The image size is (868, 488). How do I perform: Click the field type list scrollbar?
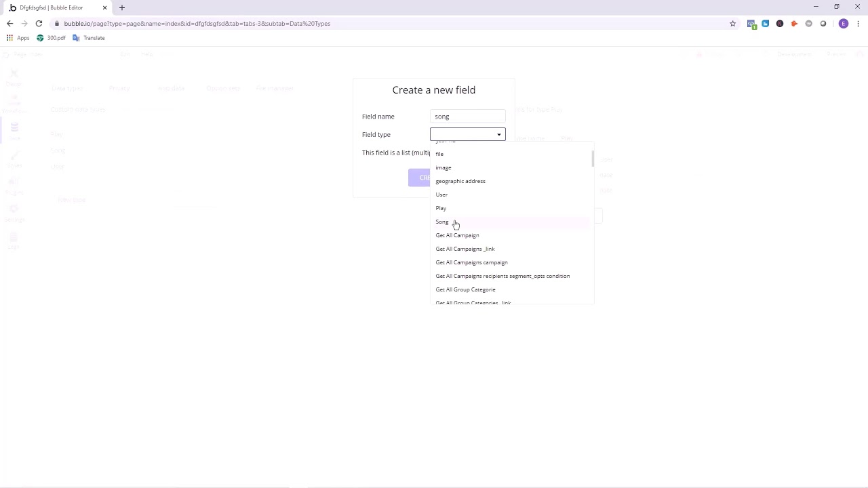tap(593, 159)
